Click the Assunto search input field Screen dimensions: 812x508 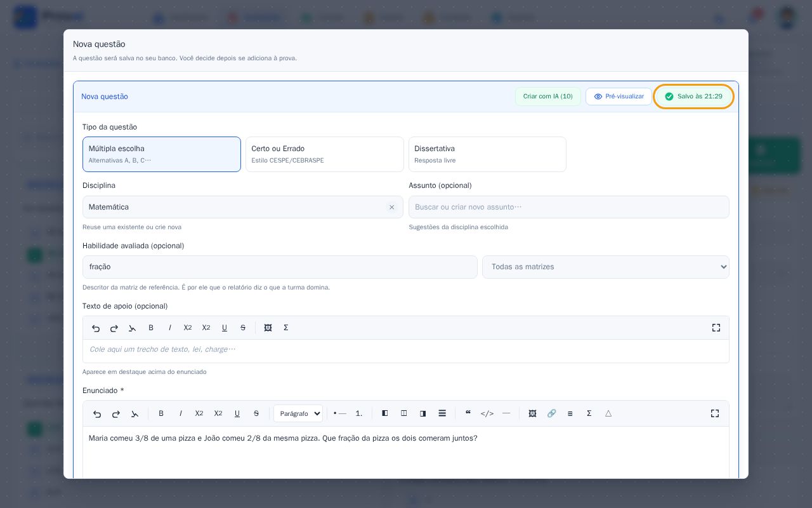569,207
